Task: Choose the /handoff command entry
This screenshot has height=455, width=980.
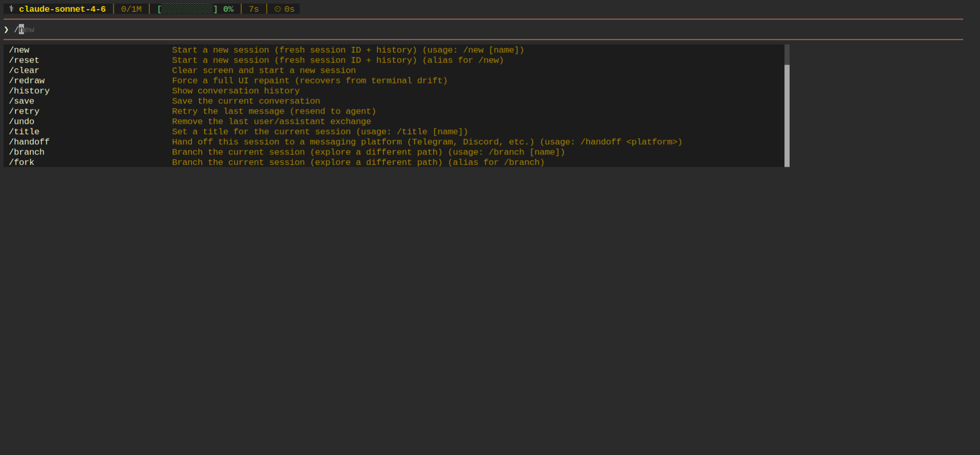Action: 29,142
